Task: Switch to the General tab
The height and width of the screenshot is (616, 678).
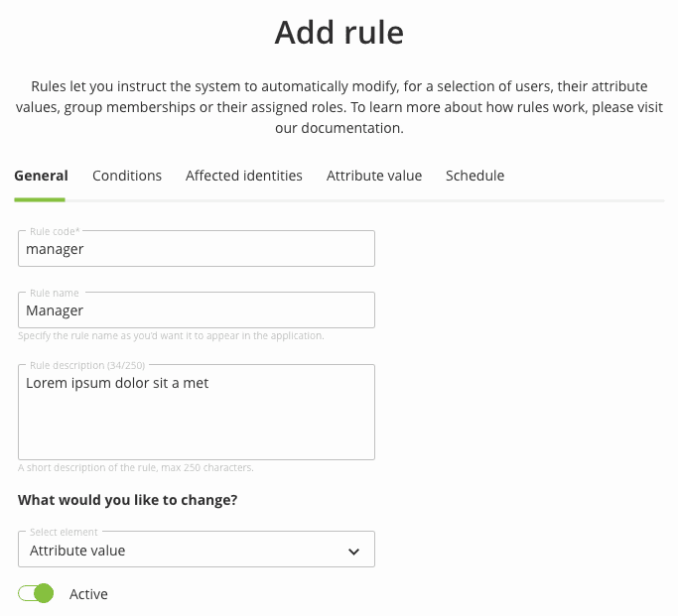Action: (41, 176)
